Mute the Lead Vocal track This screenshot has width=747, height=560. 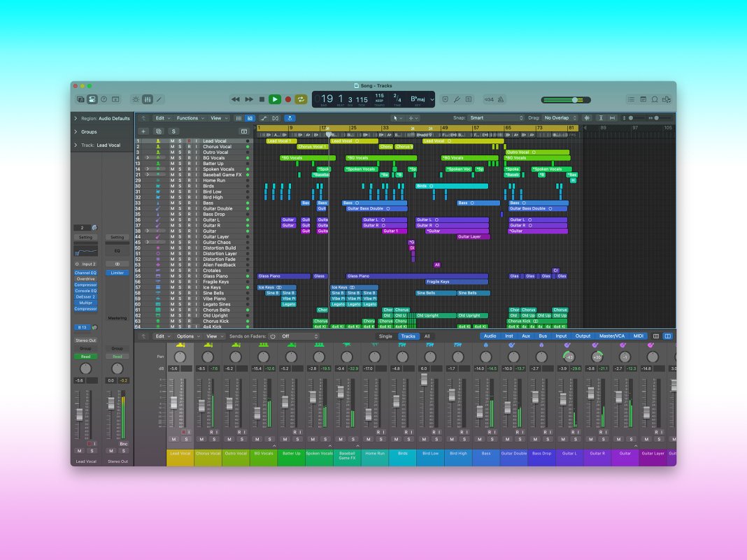172,140
